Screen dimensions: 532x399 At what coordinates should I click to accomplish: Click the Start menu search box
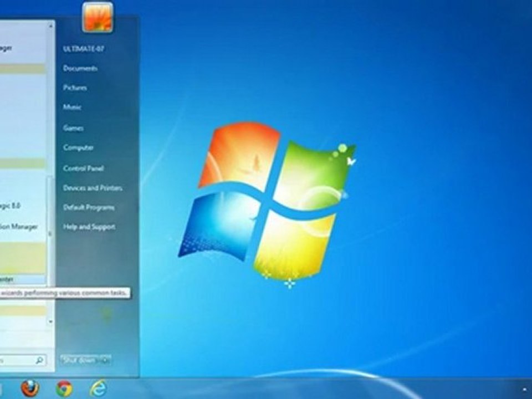point(22,360)
